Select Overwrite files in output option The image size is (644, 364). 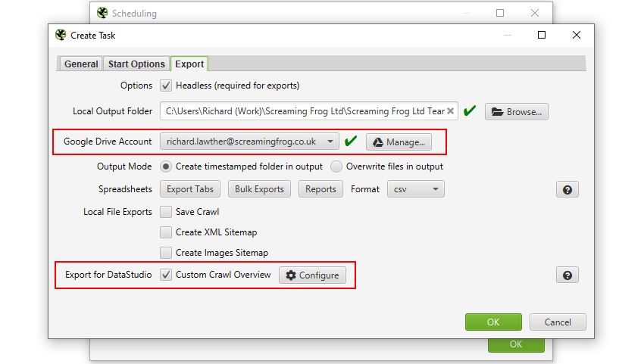[x=336, y=166]
